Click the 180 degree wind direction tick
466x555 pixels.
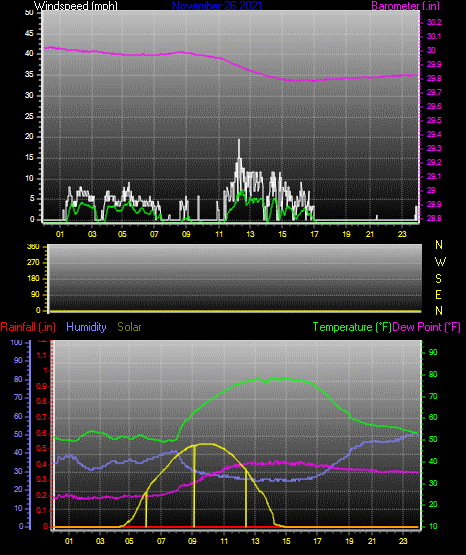pyautogui.click(x=33, y=279)
